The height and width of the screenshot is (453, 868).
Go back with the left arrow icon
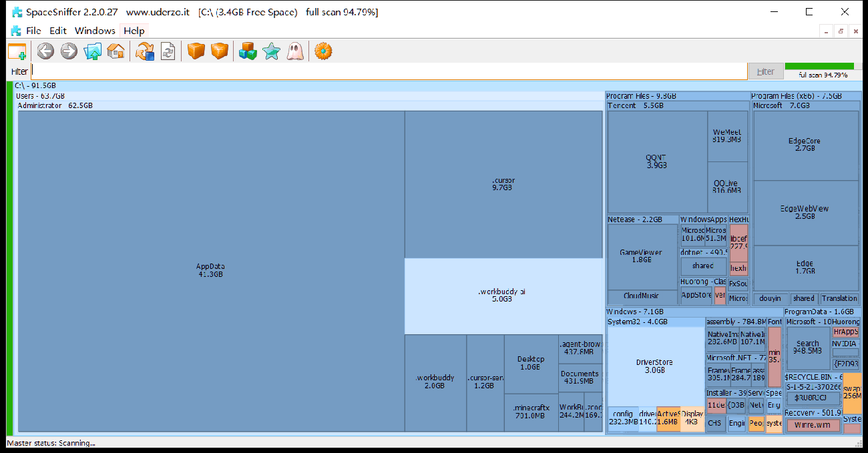(45, 51)
